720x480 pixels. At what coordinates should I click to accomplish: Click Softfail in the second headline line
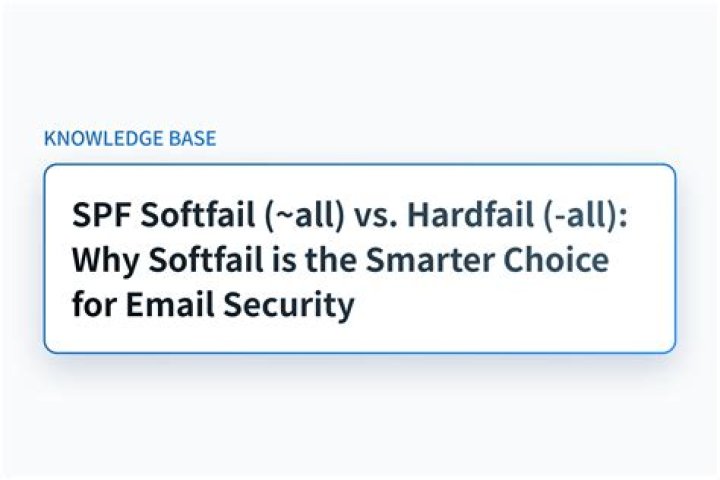(206, 260)
